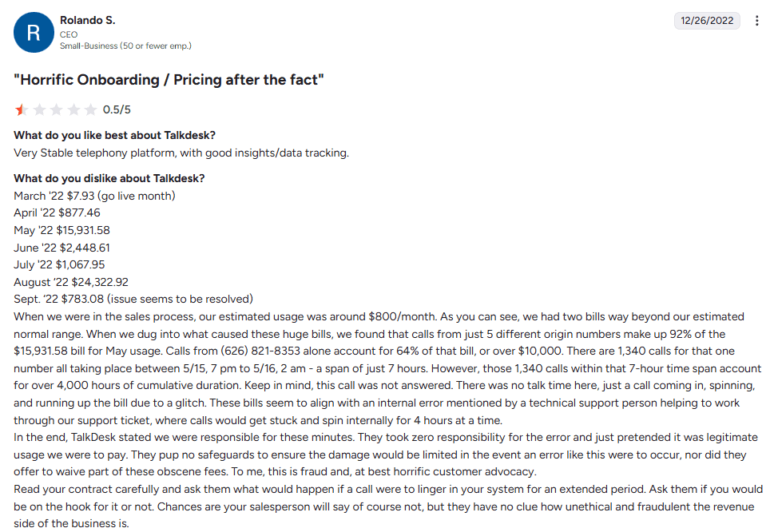Image resolution: width=774 pixels, height=532 pixels.
Task: Click the fifth rating star
Action: coord(90,109)
